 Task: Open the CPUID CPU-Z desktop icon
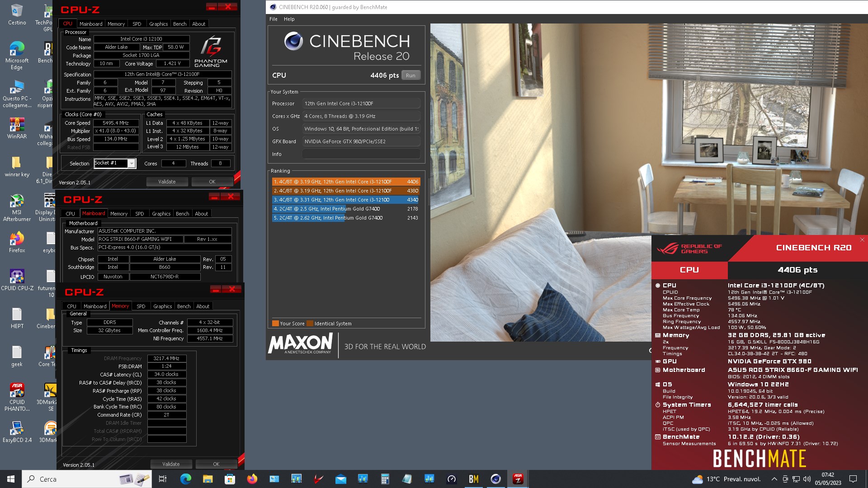(17, 280)
